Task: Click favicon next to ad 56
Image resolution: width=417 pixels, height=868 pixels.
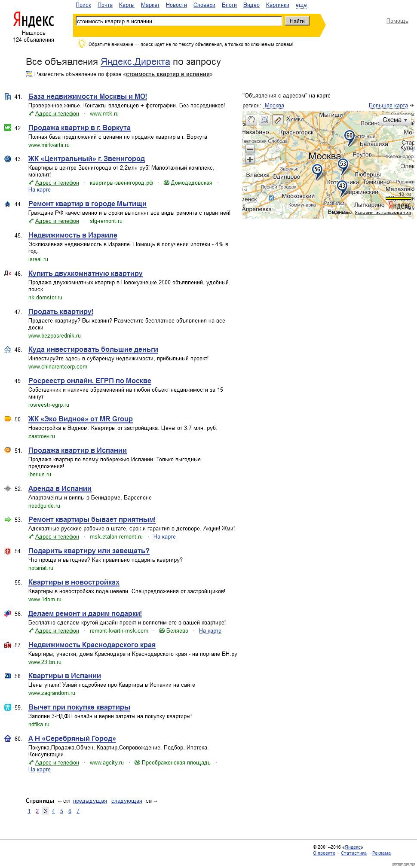Action: click(7, 613)
